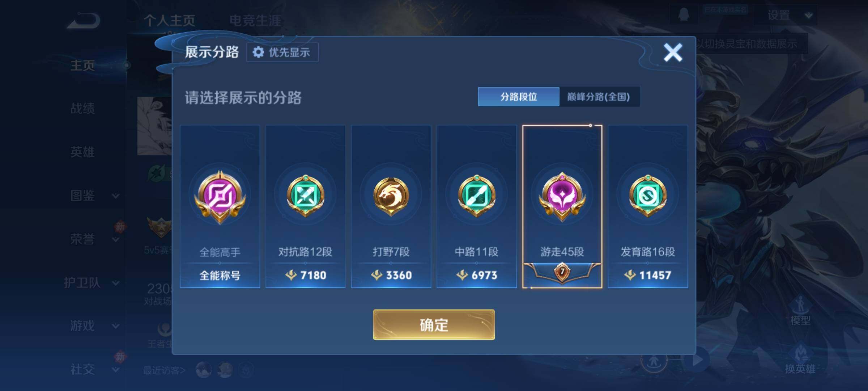The image size is (868, 391).
Task: Open the 电竞生涯 tab
Action: pyautogui.click(x=255, y=21)
